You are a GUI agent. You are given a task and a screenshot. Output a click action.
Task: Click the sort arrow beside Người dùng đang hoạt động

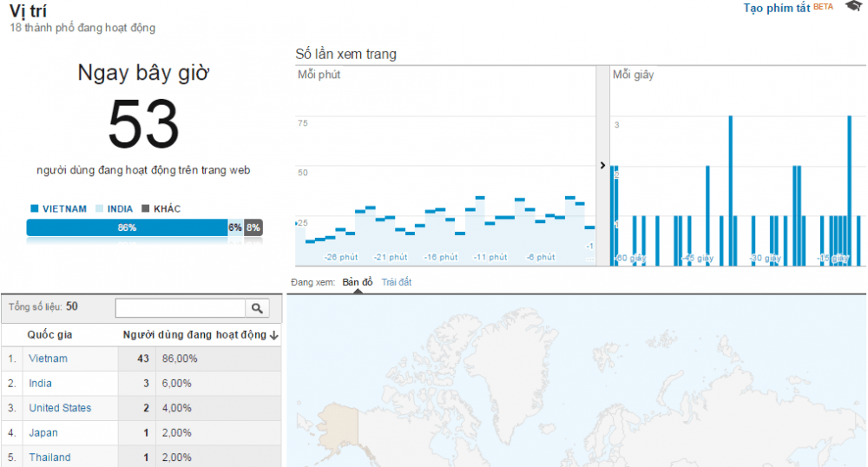pos(274,335)
